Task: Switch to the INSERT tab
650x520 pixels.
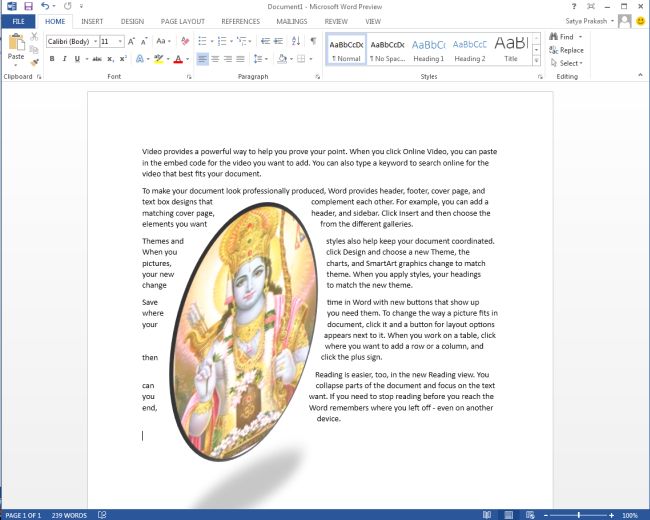Action: pyautogui.click(x=92, y=22)
